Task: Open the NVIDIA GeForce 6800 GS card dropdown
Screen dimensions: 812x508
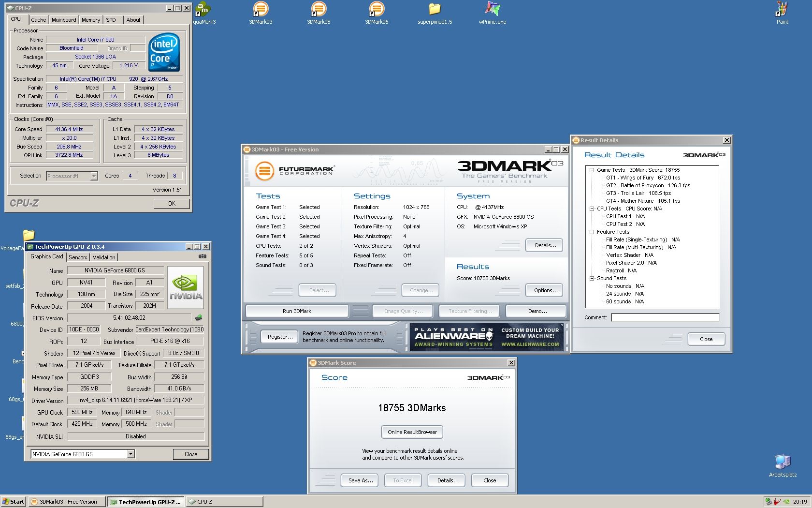Action: 83,454
